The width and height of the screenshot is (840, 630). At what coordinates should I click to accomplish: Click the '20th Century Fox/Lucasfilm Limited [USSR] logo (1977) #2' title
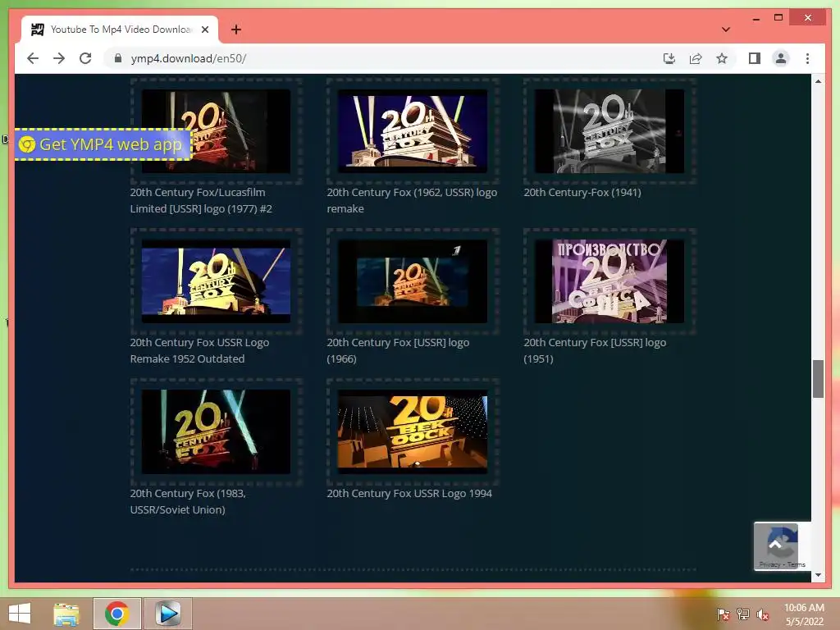pyautogui.click(x=202, y=200)
